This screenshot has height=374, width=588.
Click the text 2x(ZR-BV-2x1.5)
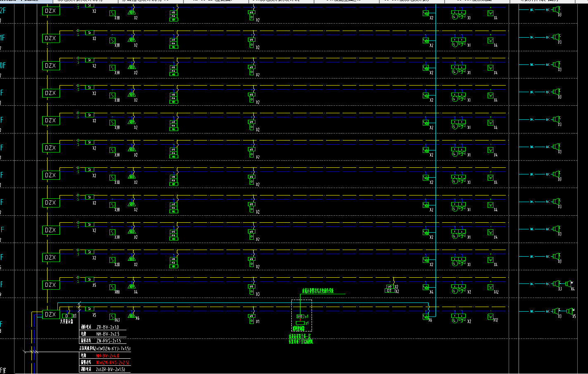point(110,369)
